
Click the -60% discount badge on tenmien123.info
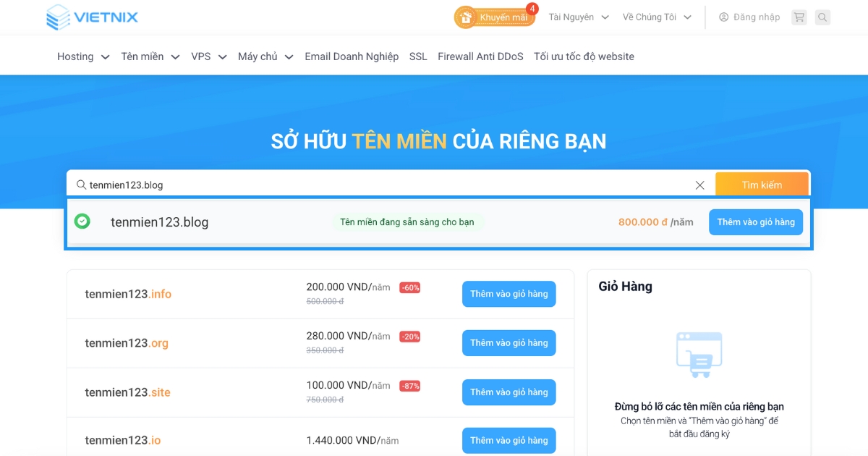(410, 287)
